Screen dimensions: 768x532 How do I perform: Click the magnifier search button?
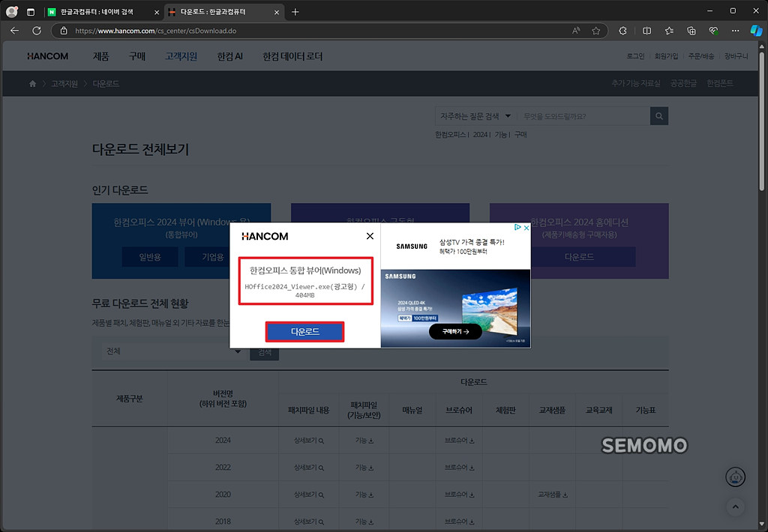coord(659,116)
